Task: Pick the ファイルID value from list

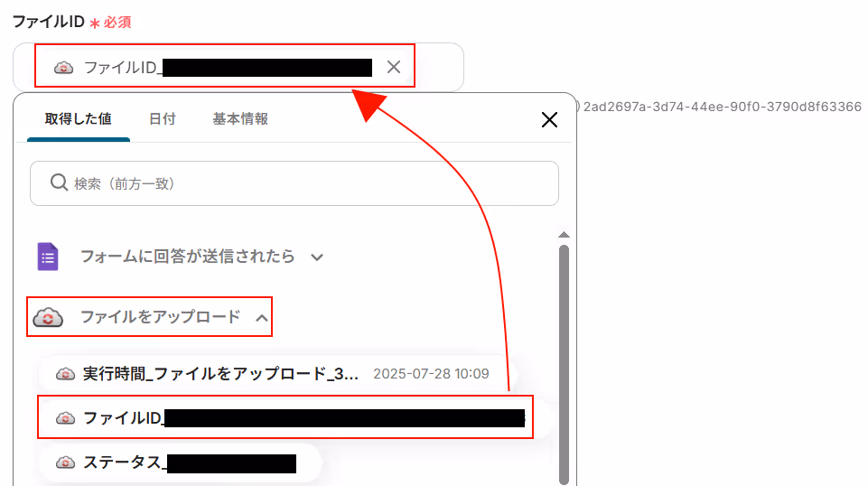Action: click(x=285, y=417)
